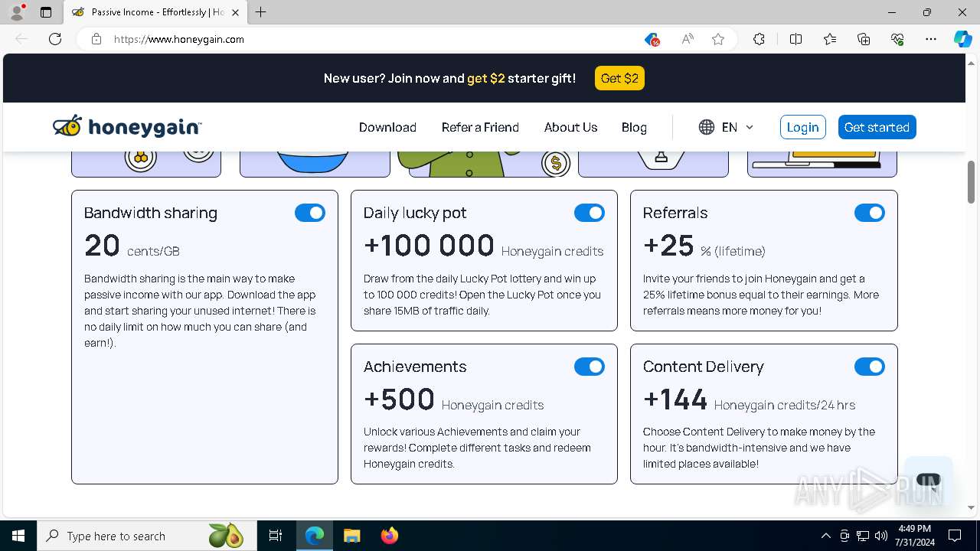Click the globe language icon

(707, 127)
